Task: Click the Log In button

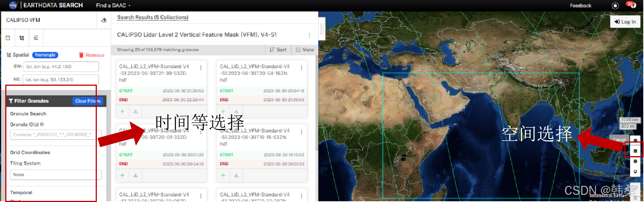Action: [x=625, y=22]
